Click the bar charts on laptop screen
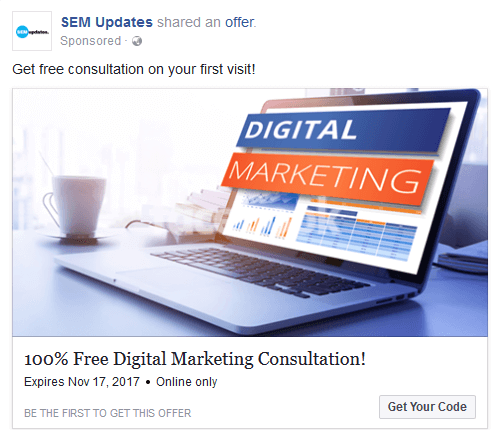The image size is (494, 430). (x=263, y=226)
